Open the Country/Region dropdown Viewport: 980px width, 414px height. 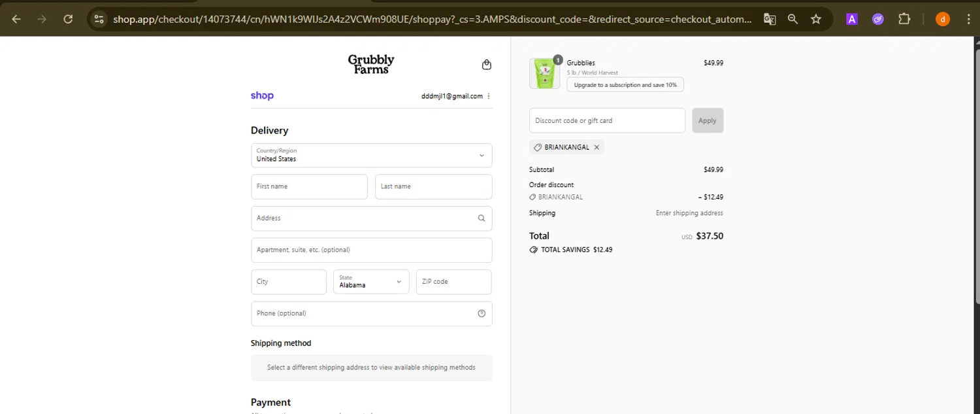tap(371, 156)
